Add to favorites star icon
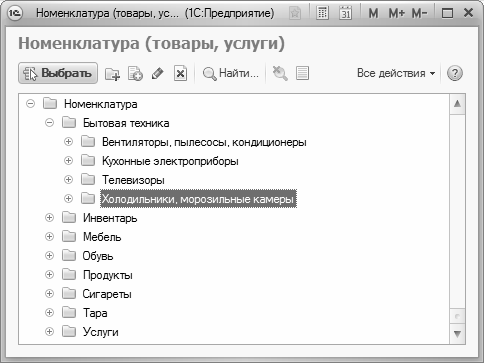484x363 pixels. coord(295,13)
